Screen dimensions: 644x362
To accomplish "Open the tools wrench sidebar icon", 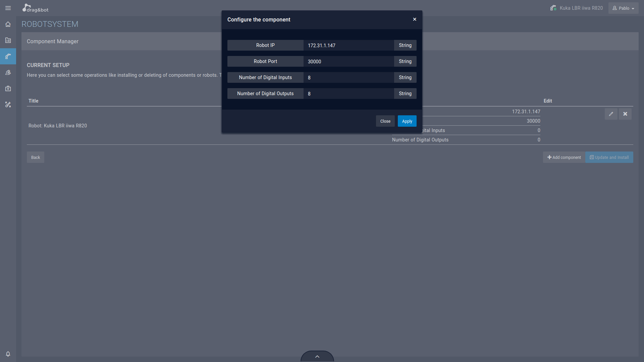I will point(8,105).
